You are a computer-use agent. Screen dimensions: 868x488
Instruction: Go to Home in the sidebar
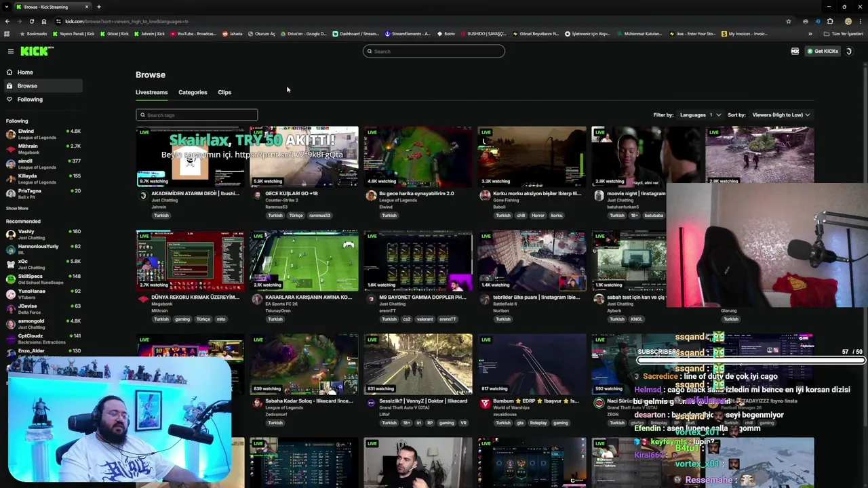[25, 72]
